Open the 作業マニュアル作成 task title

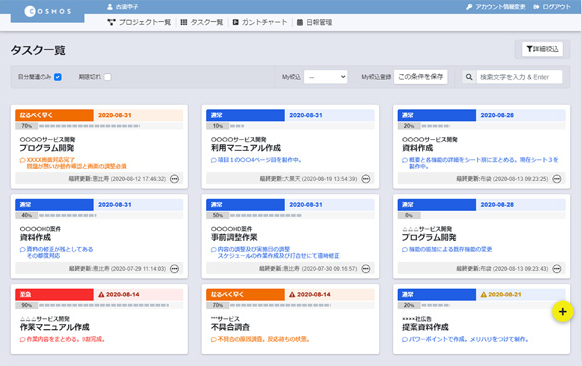point(55,327)
